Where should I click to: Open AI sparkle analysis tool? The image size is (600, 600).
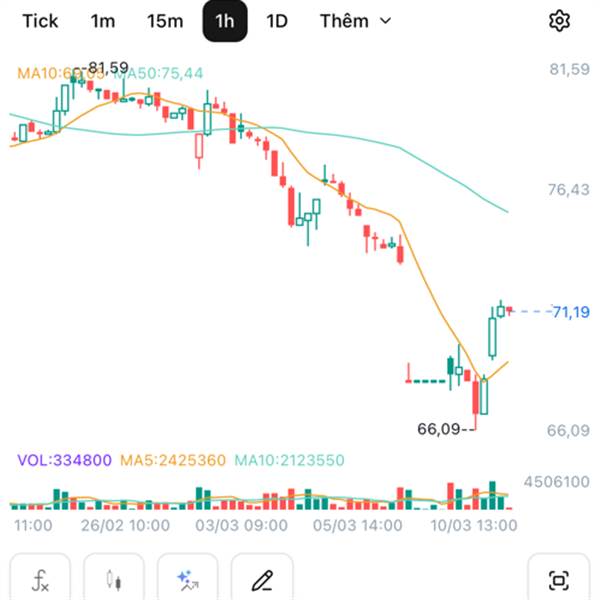pos(187,579)
